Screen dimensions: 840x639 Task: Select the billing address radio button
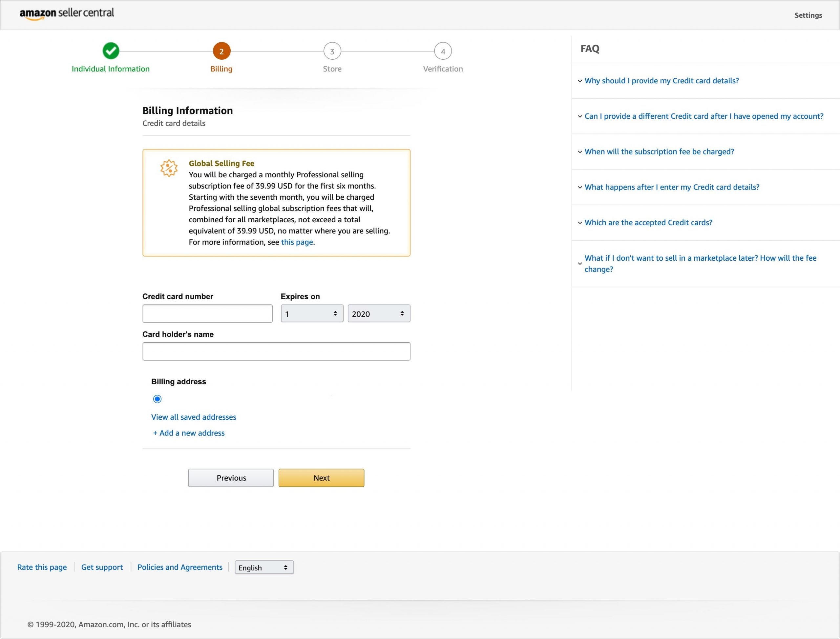(x=157, y=399)
